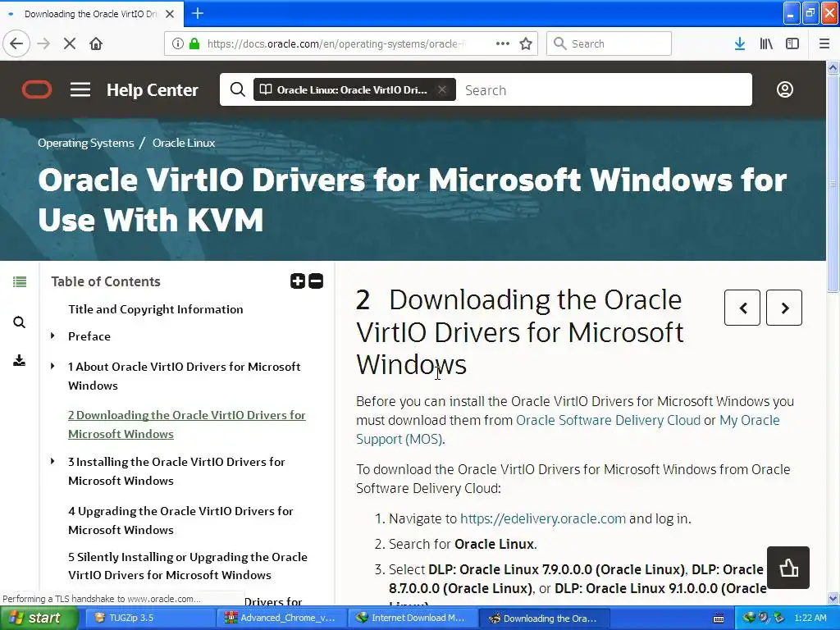The height and width of the screenshot is (630, 840).
Task: Open 3 Installing the Oracle VirtIO Drivers entry
Action: pyautogui.click(x=176, y=471)
